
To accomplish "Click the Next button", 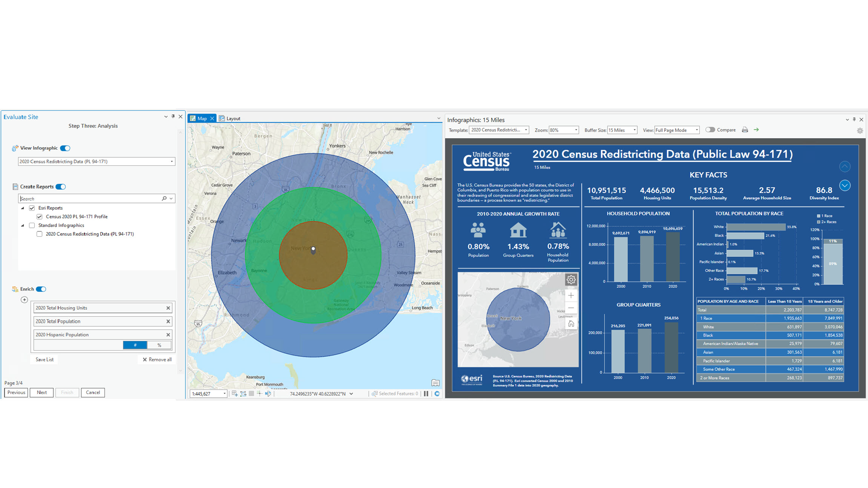I will point(42,392).
